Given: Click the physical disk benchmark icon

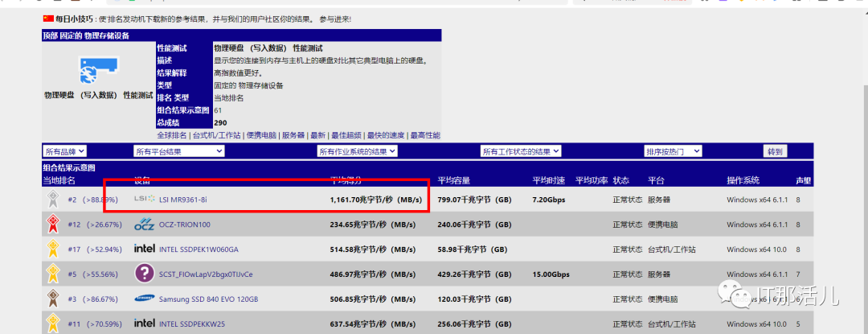Looking at the screenshot, I should pos(99,69).
